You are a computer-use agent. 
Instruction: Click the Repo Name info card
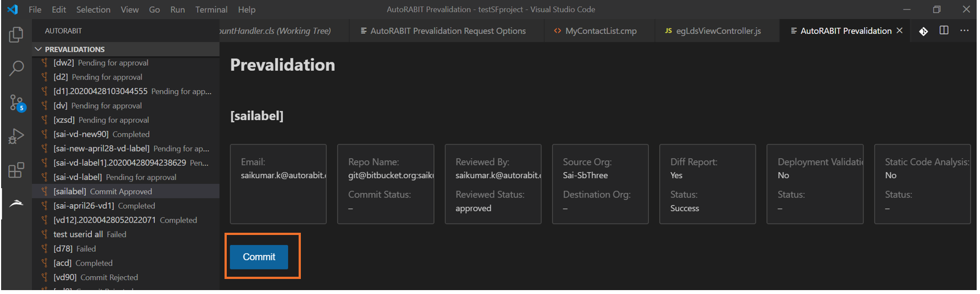pyautogui.click(x=386, y=184)
